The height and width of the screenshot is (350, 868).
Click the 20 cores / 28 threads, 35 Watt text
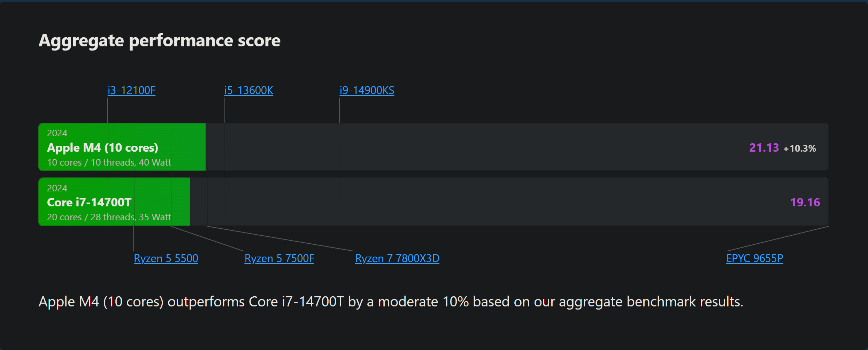pos(109,217)
